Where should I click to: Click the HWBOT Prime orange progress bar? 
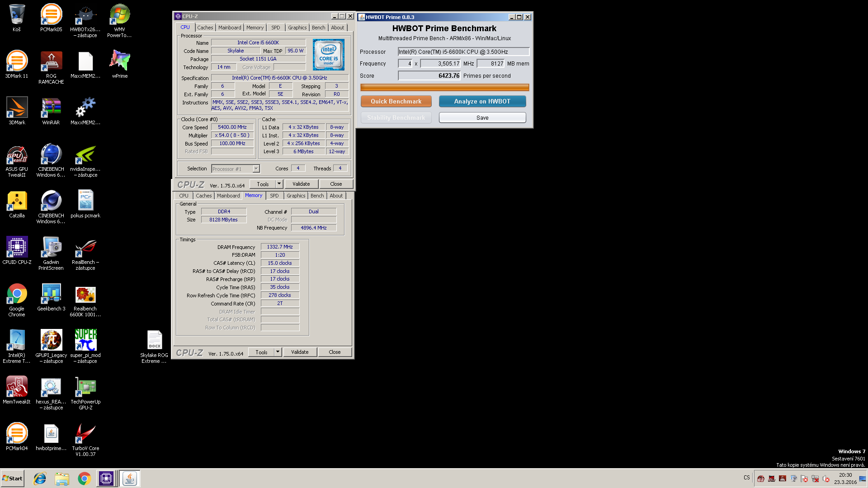444,87
